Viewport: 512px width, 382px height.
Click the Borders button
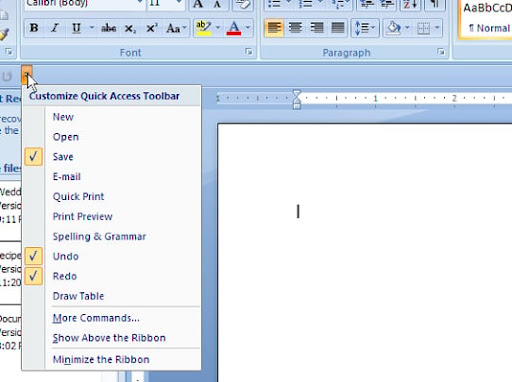point(424,28)
